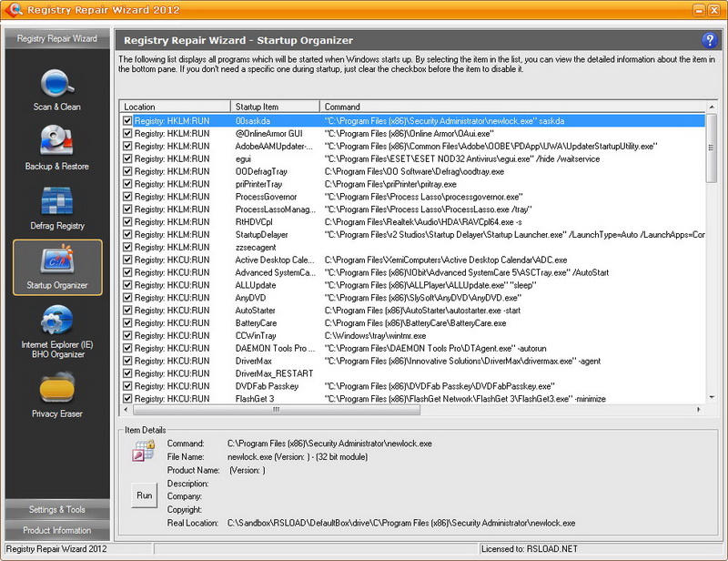Disable the StartupDelayer checkbox
728x561 pixels.
[127, 234]
